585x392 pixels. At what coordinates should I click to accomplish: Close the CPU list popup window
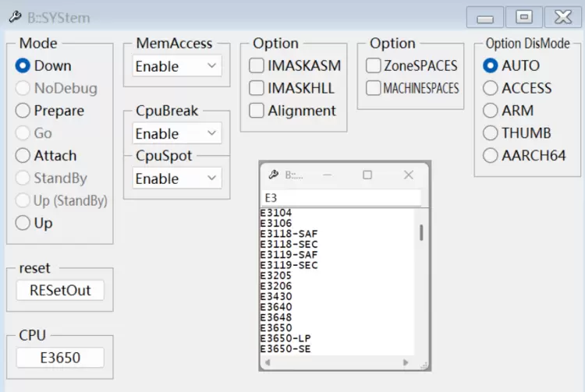[x=407, y=175]
